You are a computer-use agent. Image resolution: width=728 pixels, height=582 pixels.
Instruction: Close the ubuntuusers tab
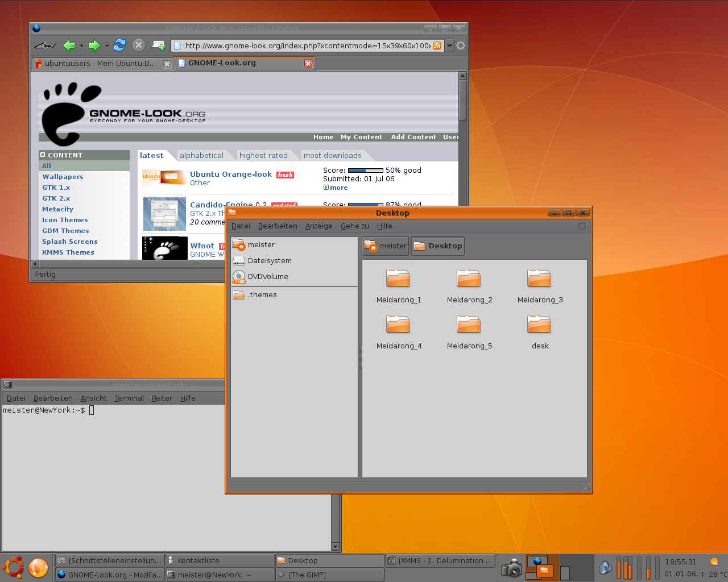tap(167, 64)
